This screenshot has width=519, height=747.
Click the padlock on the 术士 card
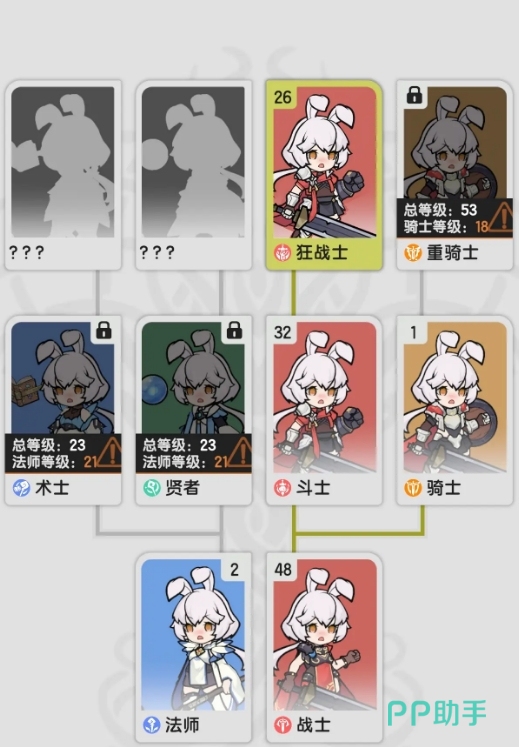point(103,330)
